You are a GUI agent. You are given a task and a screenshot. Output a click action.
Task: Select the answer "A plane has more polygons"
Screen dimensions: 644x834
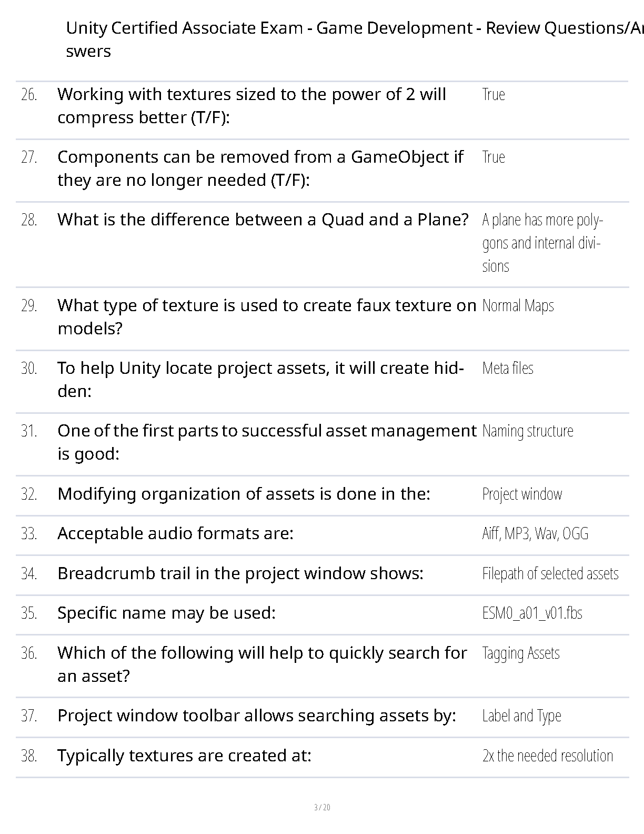[x=542, y=242]
